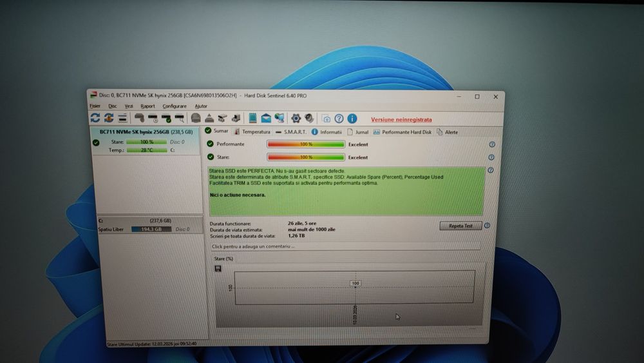Click the 'Durata functionare:' label
Screen dimensions: 644x363
[x=230, y=224]
